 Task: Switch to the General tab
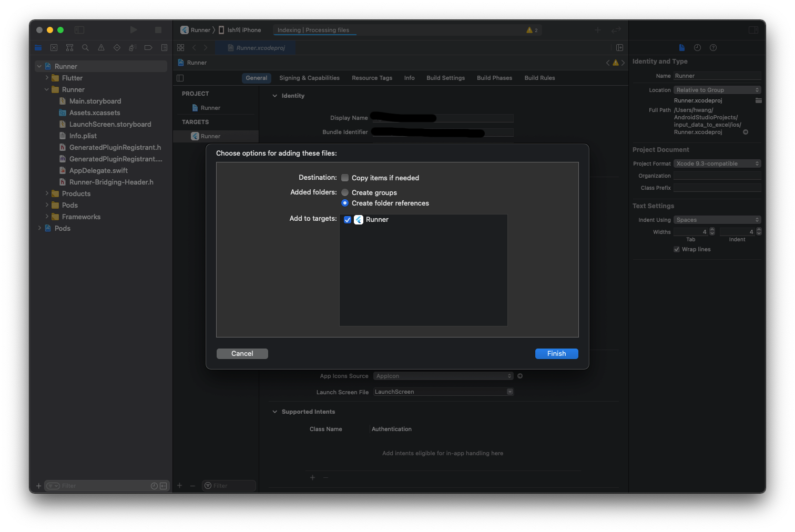pos(257,78)
